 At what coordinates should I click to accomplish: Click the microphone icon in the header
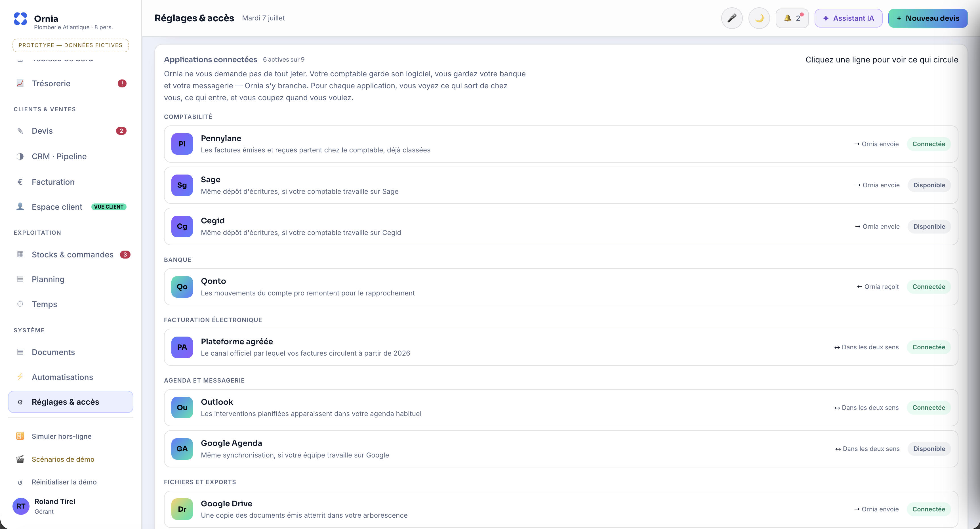click(x=731, y=18)
